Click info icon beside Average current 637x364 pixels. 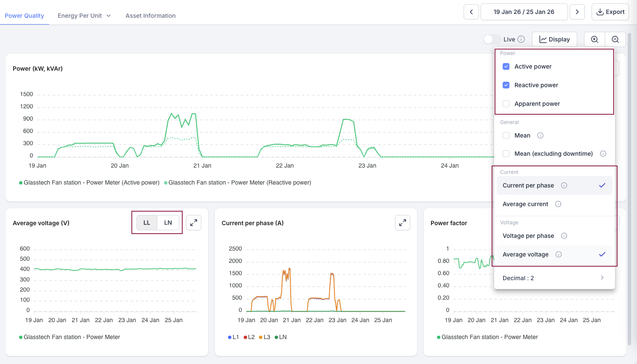[558, 204]
